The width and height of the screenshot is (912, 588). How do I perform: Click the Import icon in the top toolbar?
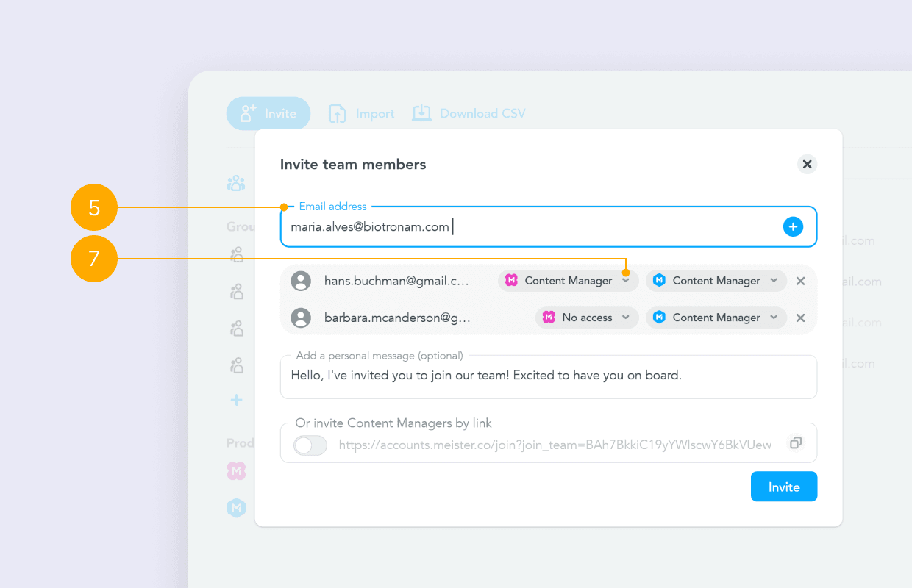(x=338, y=114)
